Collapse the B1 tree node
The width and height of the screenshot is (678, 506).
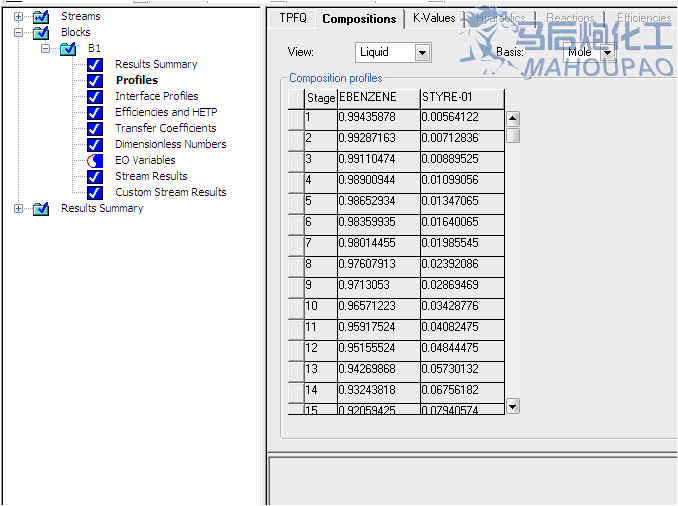[x=45, y=48]
